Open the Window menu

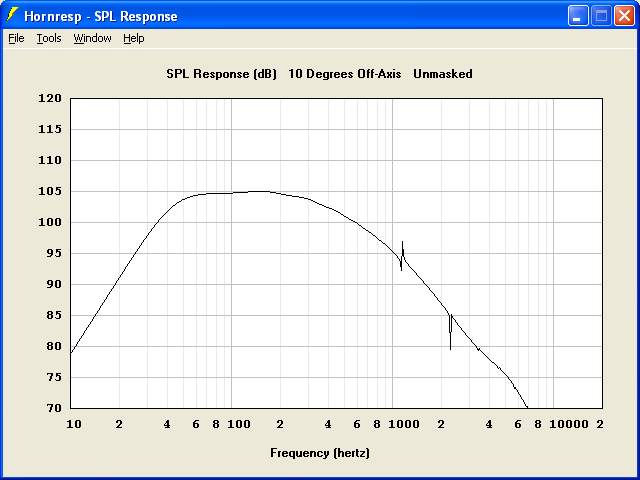[92, 38]
